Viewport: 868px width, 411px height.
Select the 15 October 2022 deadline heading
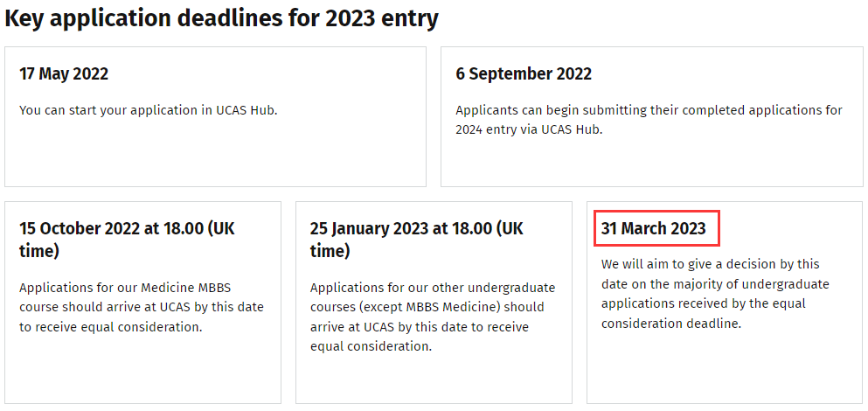tap(127, 240)
